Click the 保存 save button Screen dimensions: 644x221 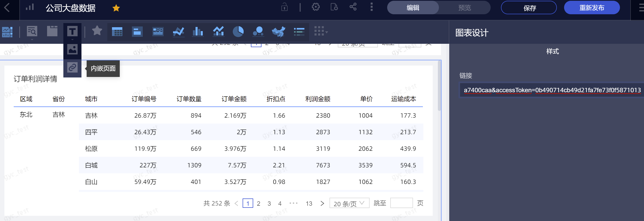[x=529, y=8]
